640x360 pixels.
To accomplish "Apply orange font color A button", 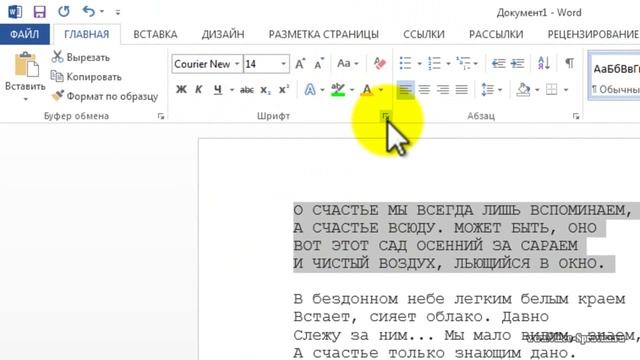I will point(367,90).
